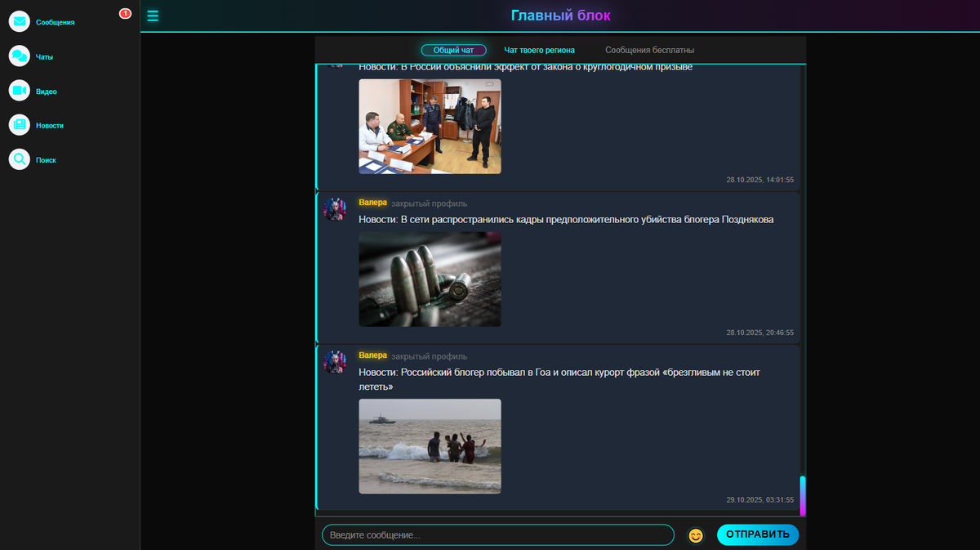980x550 pixels.
Task: Open the military office meeting photo
Action: pos(430,127)
